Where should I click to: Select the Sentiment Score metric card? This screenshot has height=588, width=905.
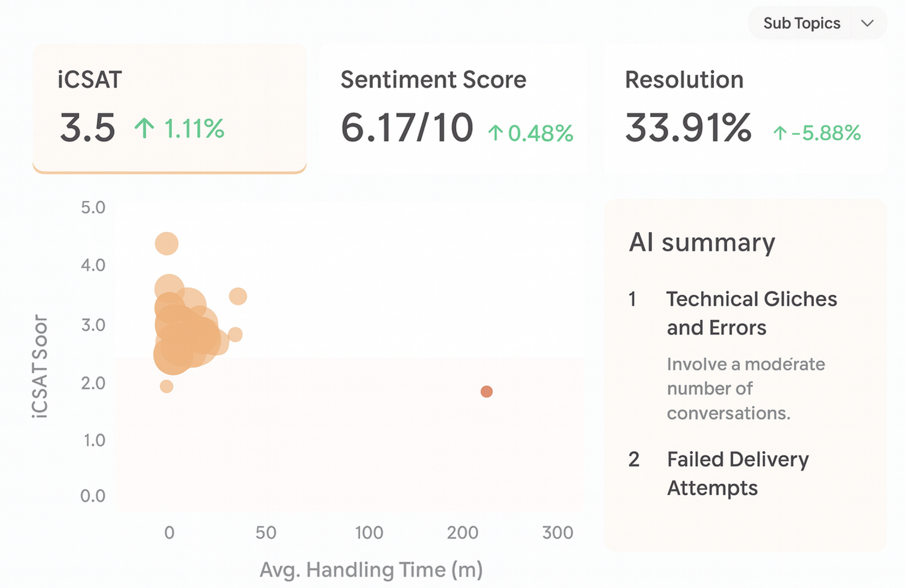click(453, 109)
